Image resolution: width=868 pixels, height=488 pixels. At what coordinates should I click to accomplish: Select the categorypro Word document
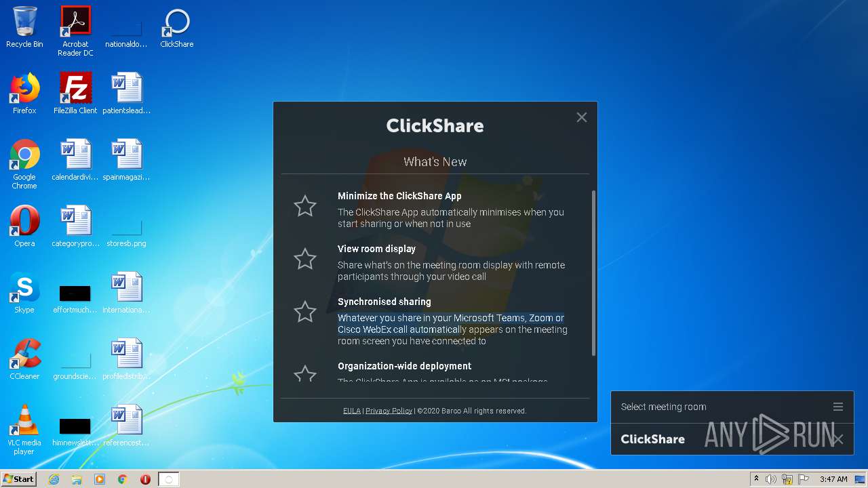point(75,227)
